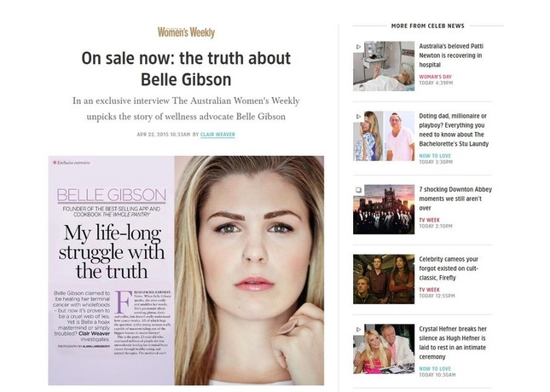Open Clair Weaver author link

click(217, 135)
